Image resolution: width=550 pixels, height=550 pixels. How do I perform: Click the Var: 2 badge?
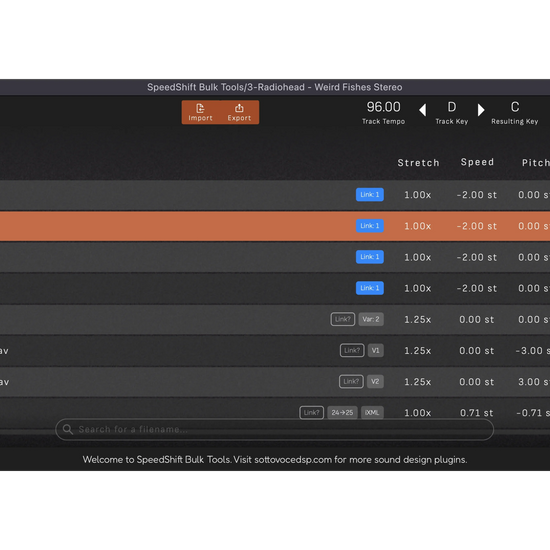point(371,319)
